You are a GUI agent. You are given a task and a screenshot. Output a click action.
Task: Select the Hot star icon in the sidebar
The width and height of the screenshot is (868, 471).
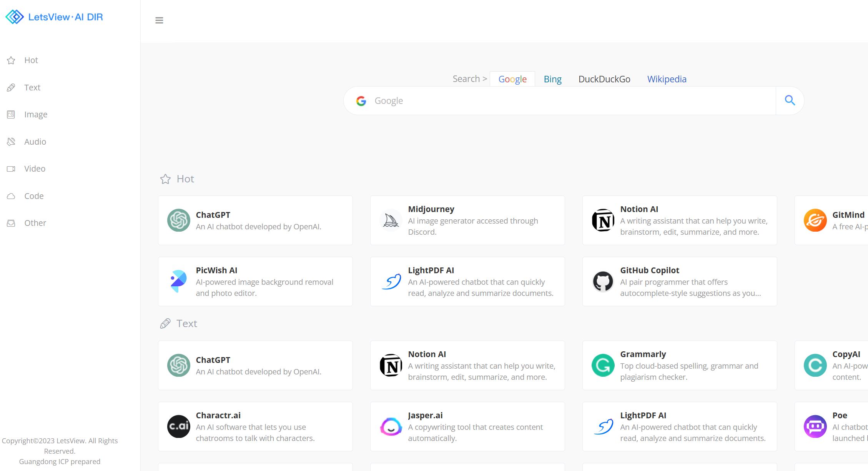coord(11,60)
